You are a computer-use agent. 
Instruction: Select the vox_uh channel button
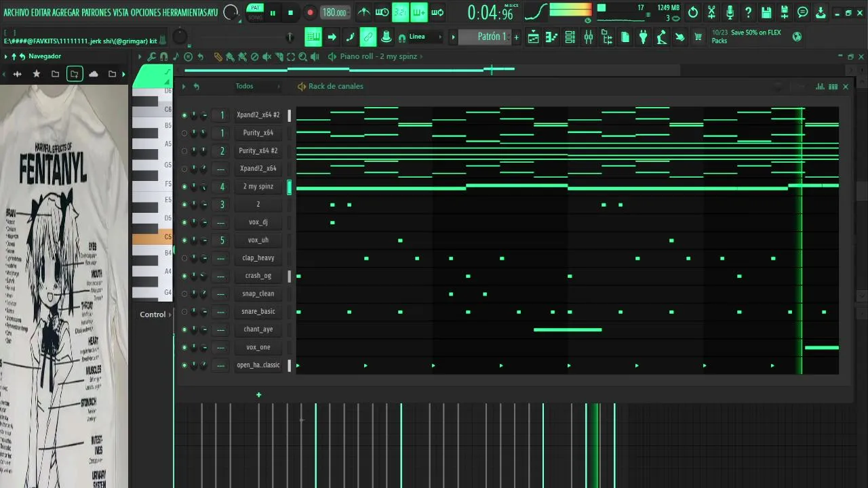pos(258,240)
